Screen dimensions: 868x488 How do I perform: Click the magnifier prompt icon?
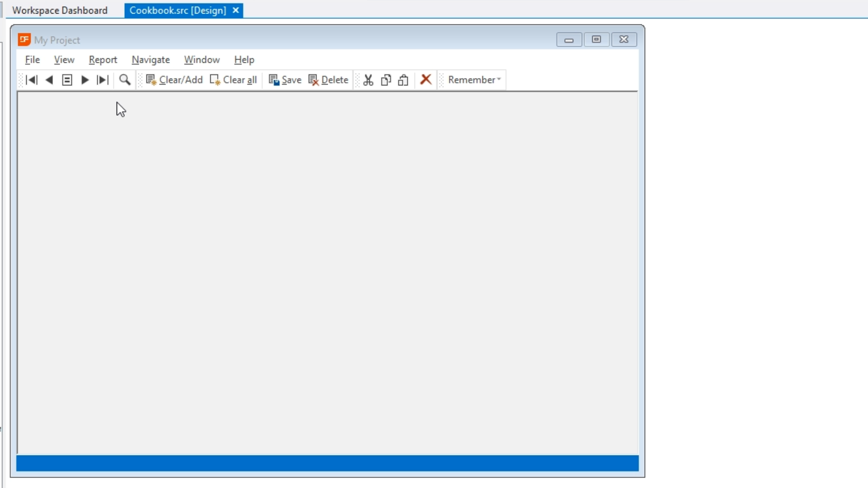pos(125,80)
